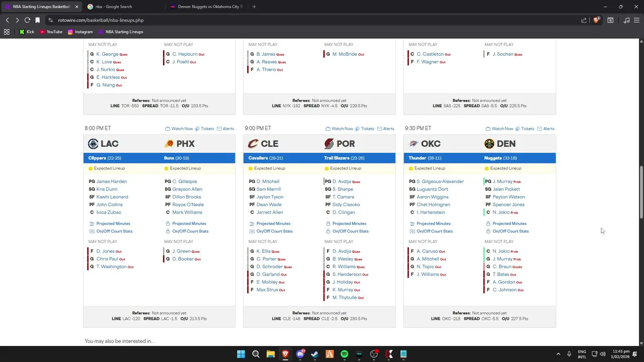
Task: Click Alerts for the OKC vs DEN game
Action: point(546,129)
